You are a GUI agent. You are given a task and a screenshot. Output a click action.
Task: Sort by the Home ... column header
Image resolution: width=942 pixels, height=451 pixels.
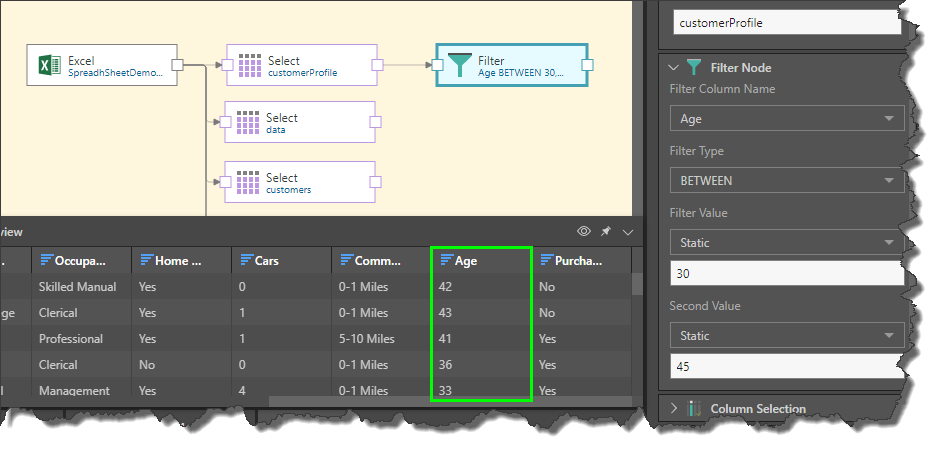(x=181, y=261)
